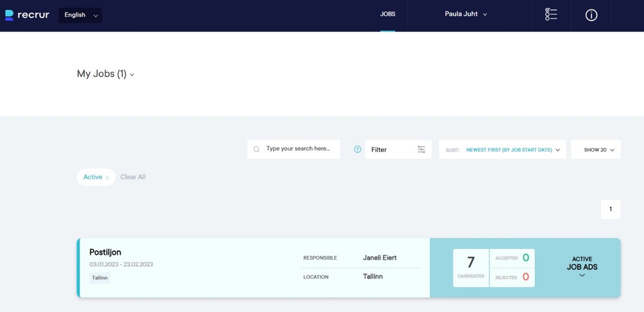Open the Postiljon job title
Screen dimensions: 644x312
click(x=105, y=252)
